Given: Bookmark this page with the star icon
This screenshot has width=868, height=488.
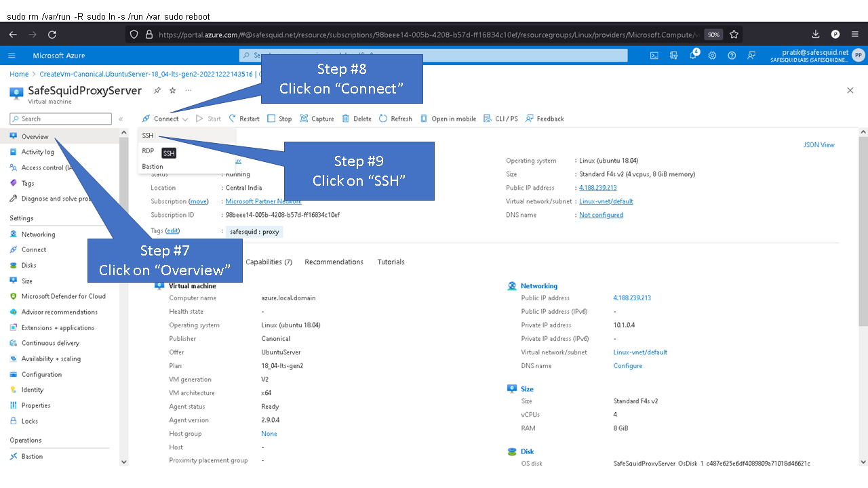Looking at the screenshot, I should 734,35.
